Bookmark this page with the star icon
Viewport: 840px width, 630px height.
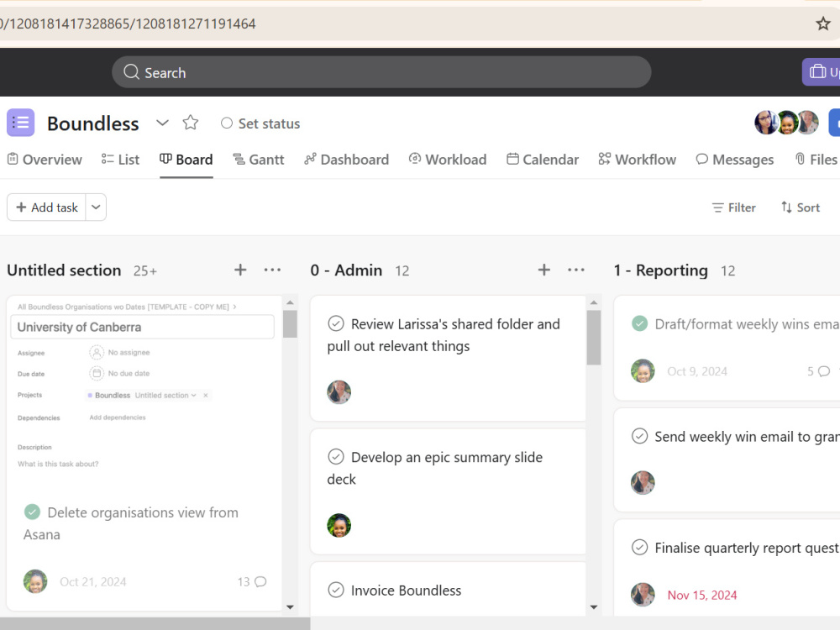pyautogui.click(x=823, y=24)
